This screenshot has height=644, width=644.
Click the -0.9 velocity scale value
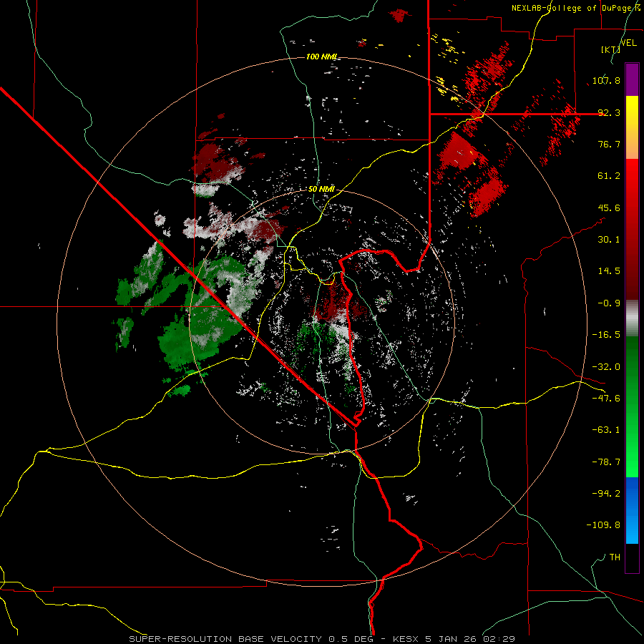point(609,303)
